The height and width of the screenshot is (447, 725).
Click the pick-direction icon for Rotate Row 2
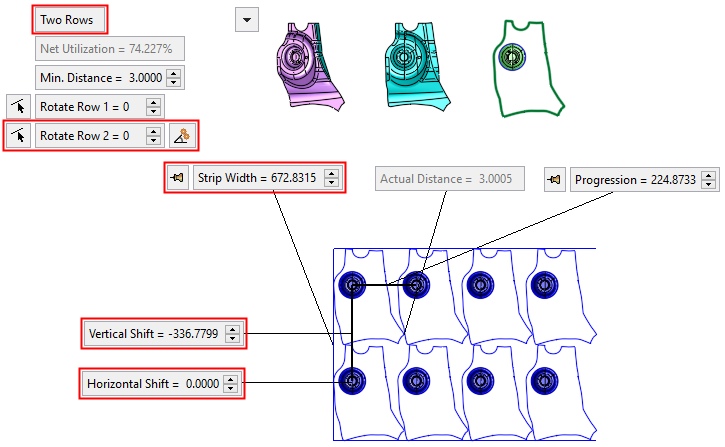(18, 136)
